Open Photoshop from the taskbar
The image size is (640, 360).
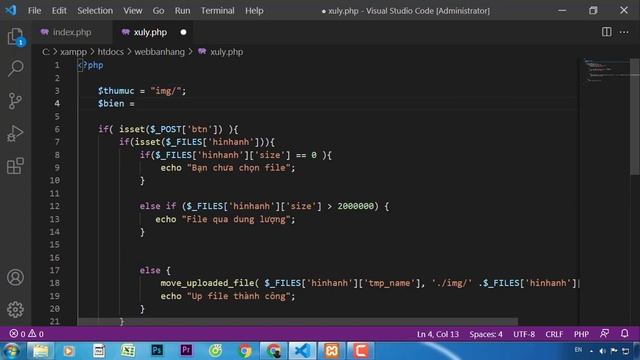point(157,350)
